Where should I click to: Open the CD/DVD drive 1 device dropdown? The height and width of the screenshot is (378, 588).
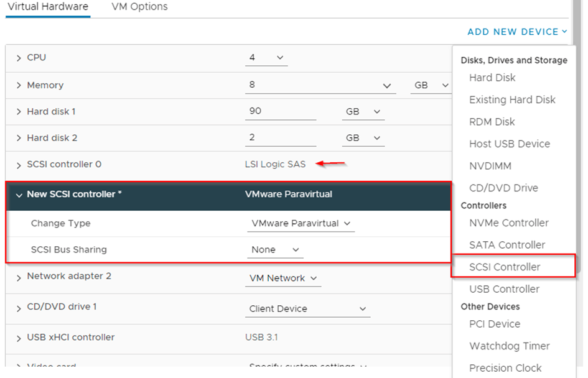pos(307,308)
